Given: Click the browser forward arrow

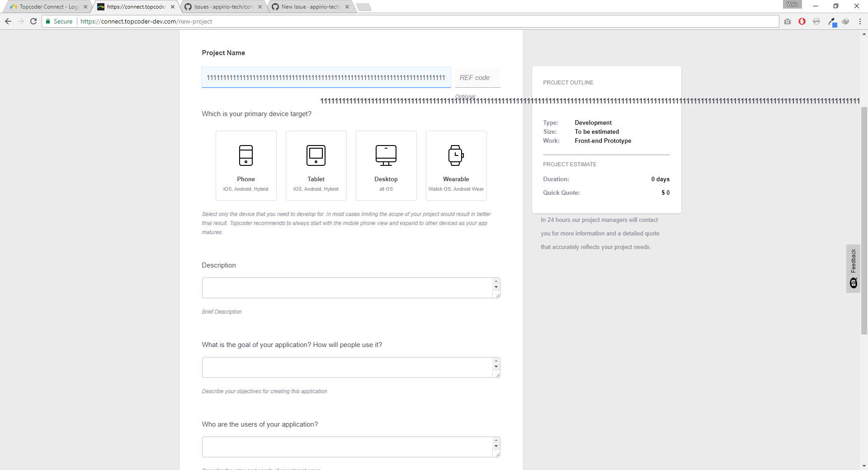Looking at the screenshot, I should click(21, 21).
